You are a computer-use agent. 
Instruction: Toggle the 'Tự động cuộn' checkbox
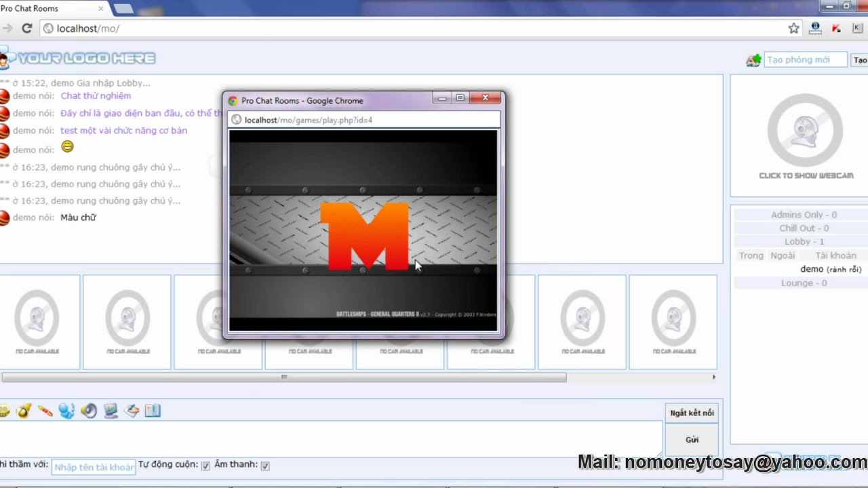(205, 466)
